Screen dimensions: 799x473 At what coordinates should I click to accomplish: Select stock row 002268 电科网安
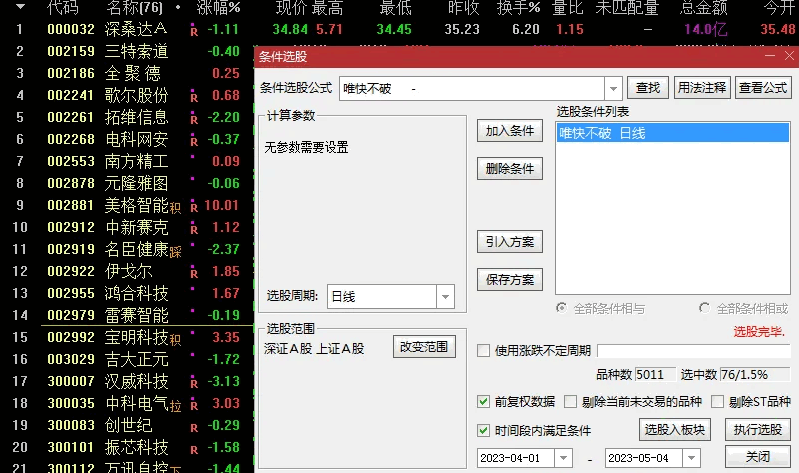pyautogui.click(x=127, y=139)
